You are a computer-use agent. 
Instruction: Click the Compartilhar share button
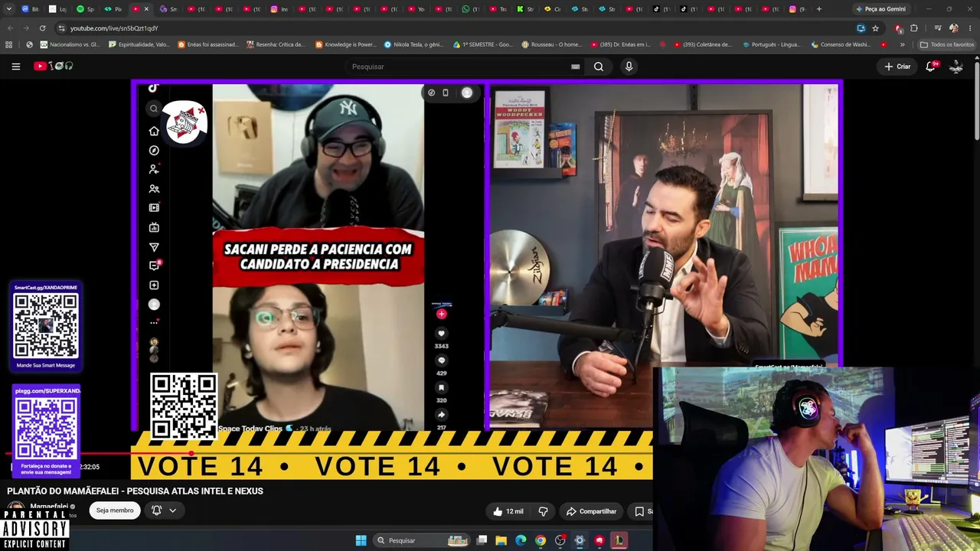coord(591,511)
